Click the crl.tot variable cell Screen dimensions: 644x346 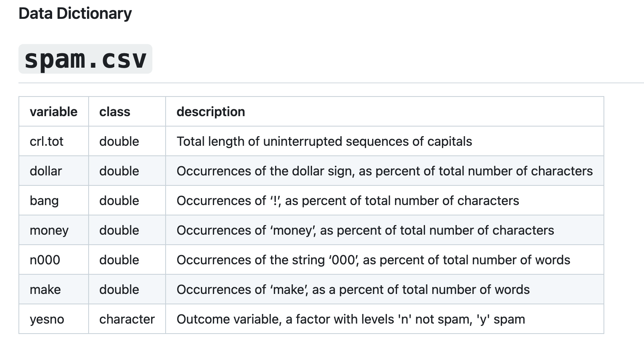pyautogui.click(x=47, y=141)
